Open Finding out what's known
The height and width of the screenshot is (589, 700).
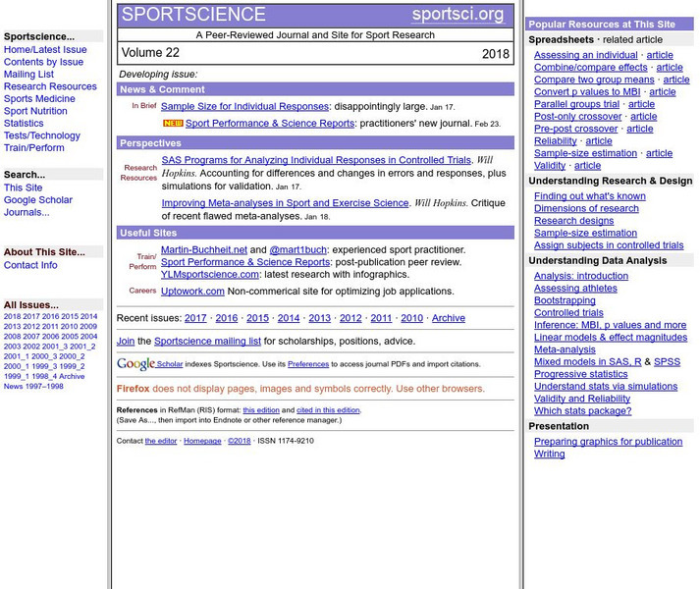coord(590,196)
